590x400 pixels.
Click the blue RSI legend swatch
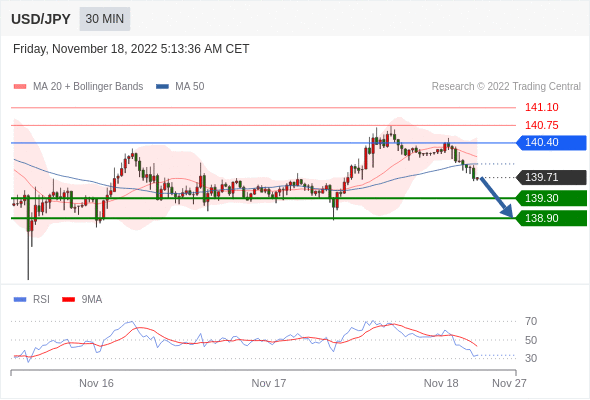click(x=20, y=300)
